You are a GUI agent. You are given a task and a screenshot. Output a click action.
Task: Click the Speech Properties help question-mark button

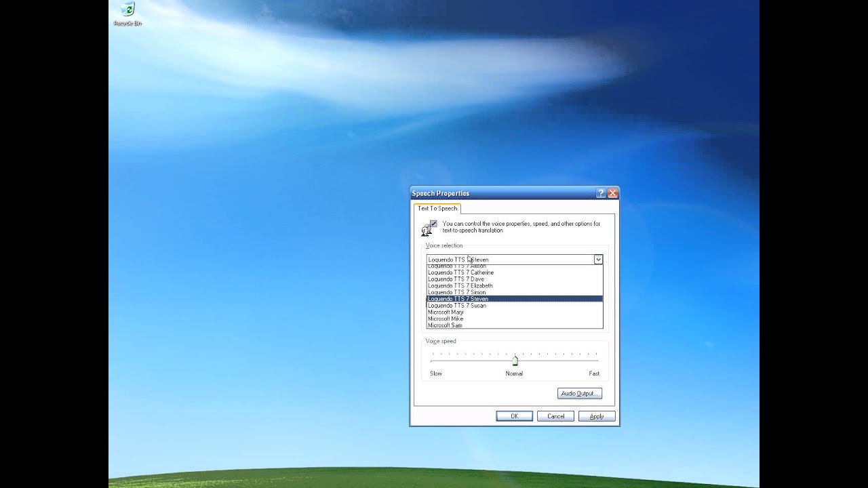point(601,193)
